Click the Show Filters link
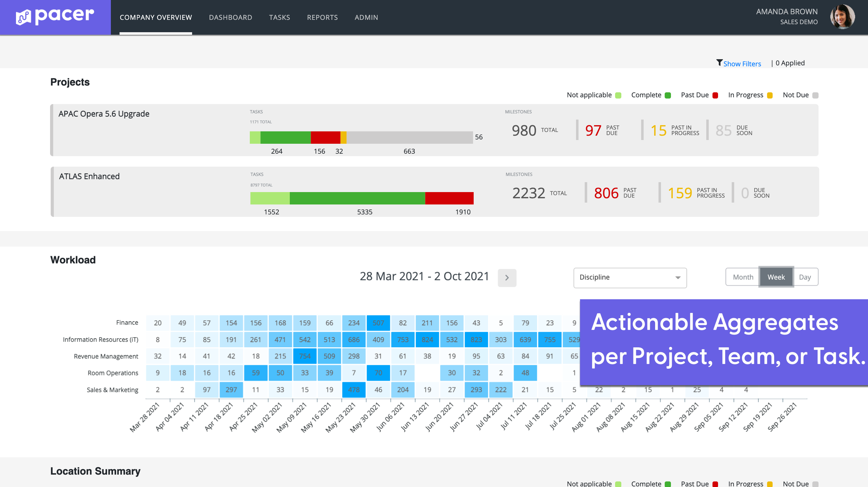 point(742,64)
